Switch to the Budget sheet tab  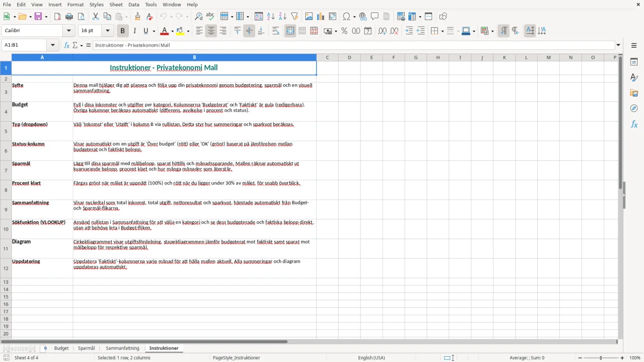point(61,348)
